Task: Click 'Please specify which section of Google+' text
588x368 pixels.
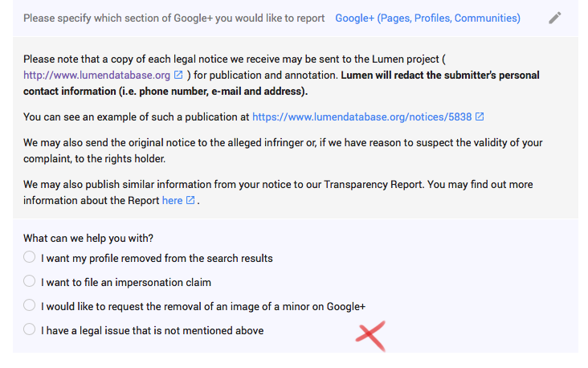Action: point(174,18)
